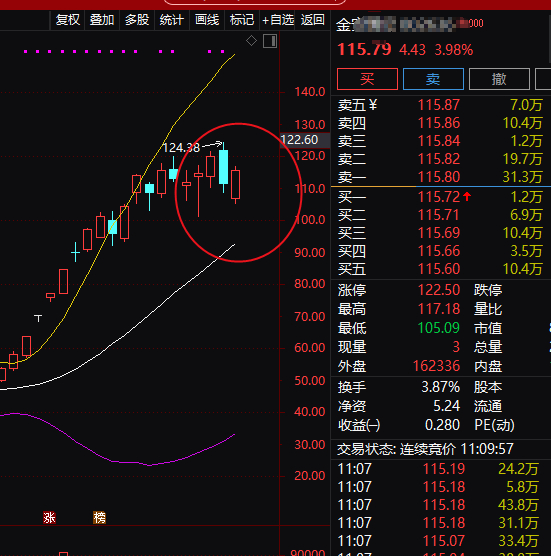Add stock via +自选 button

(x=278, y=20)
